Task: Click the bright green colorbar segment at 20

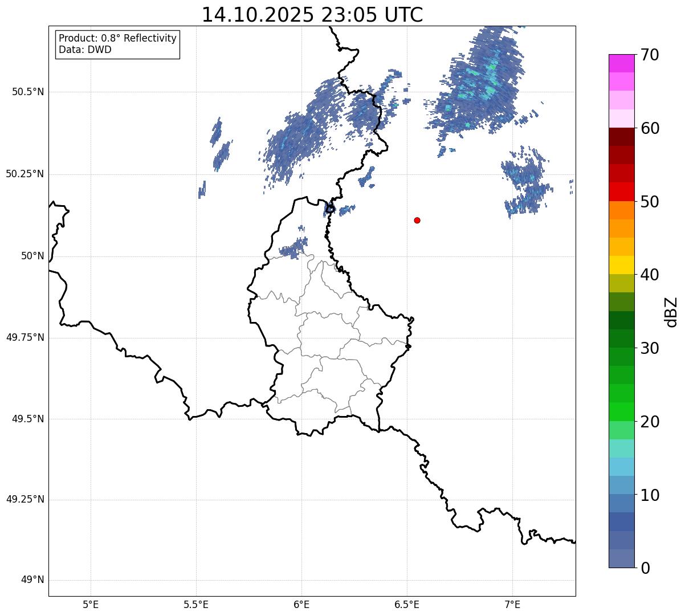Action: tap(622, 412)
